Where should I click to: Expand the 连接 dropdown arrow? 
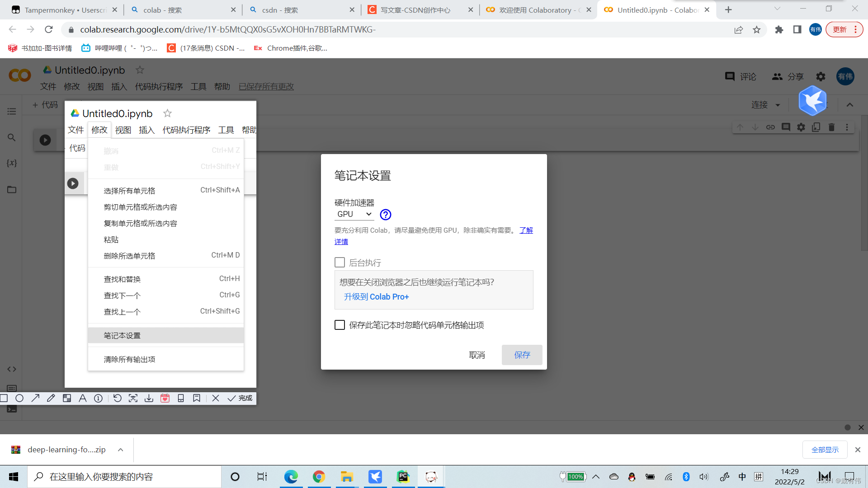pyautogui.click(x=778, y=105)
